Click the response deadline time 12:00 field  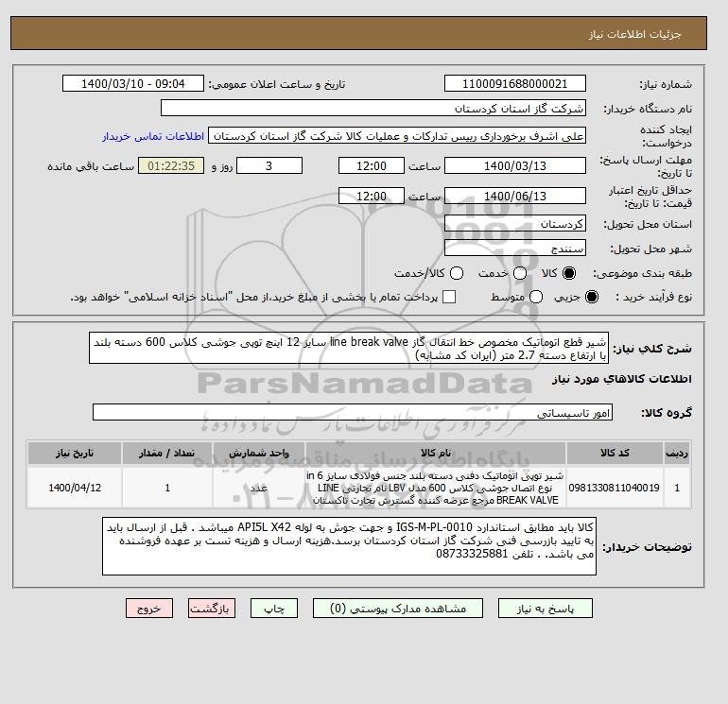[x=372, y=165]
